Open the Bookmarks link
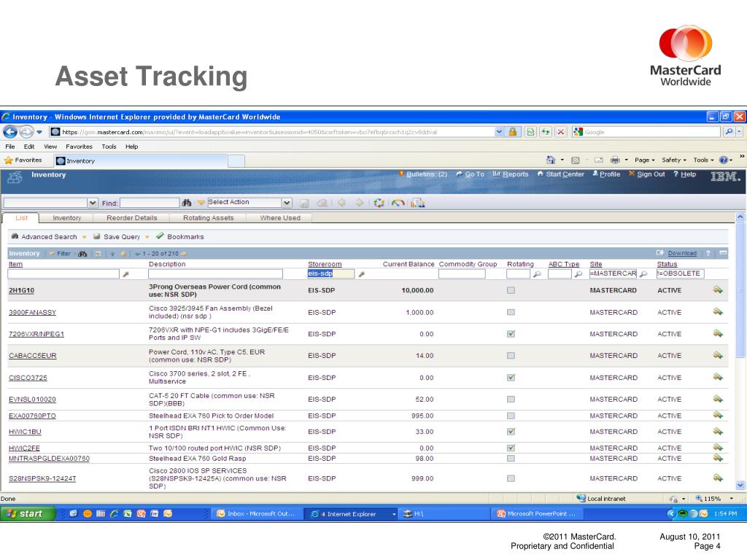747x560 pixels. click(185, 237)
